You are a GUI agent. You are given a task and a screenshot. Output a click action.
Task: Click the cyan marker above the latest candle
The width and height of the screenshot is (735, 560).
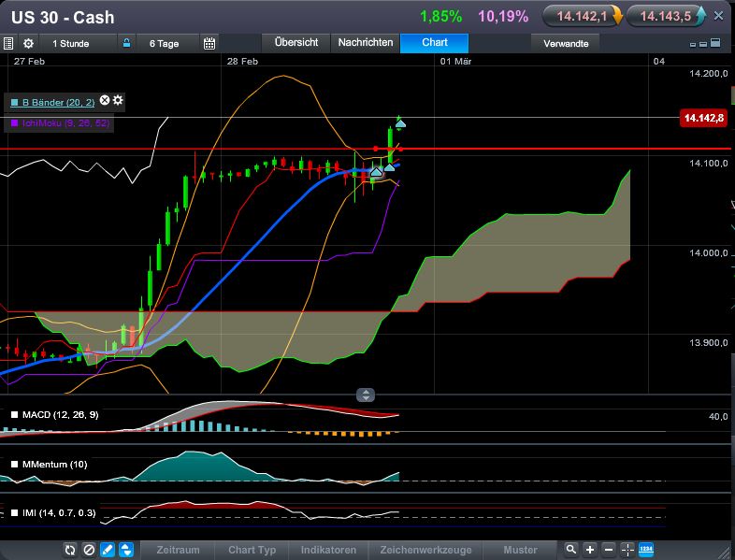click(x=400, y=124)
